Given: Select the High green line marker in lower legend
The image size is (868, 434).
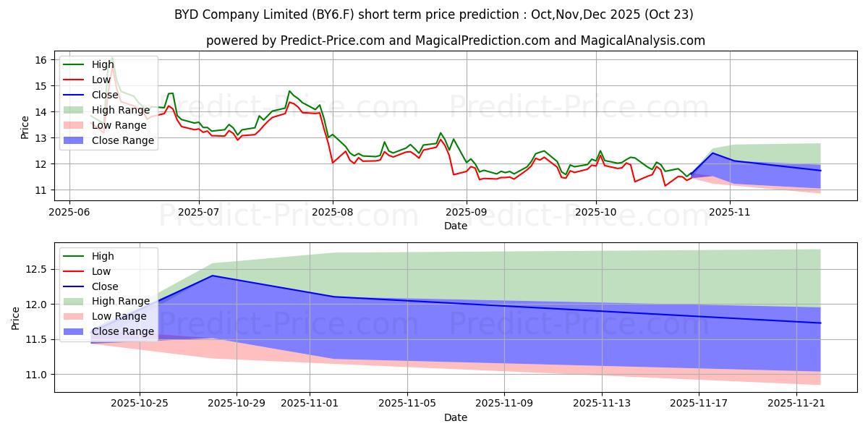Looking at the screenshot, I should point(75,256).
